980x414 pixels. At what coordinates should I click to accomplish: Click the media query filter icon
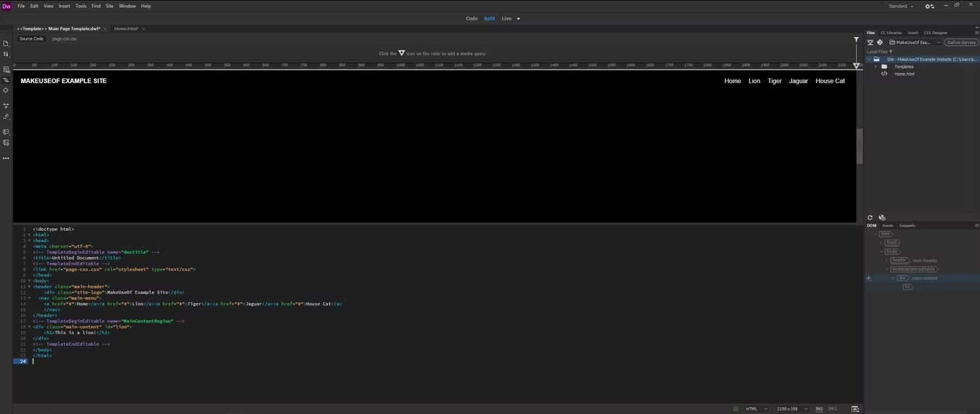click(x=856, y=40)
